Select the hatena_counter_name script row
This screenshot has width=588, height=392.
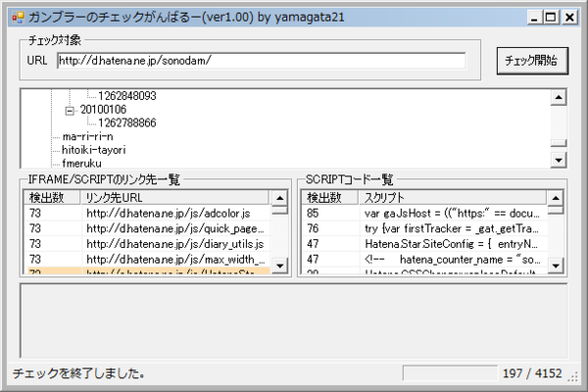(424, 259)
